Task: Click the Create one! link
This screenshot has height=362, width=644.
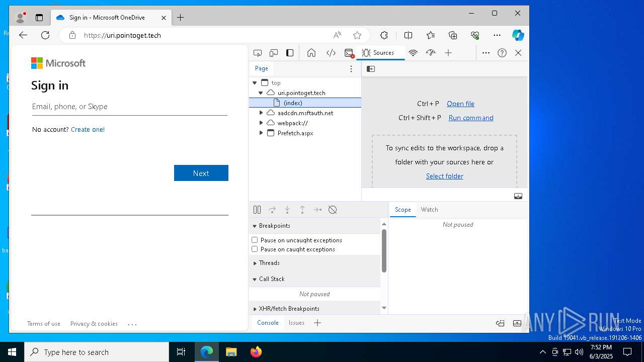Action: [88, 129]
